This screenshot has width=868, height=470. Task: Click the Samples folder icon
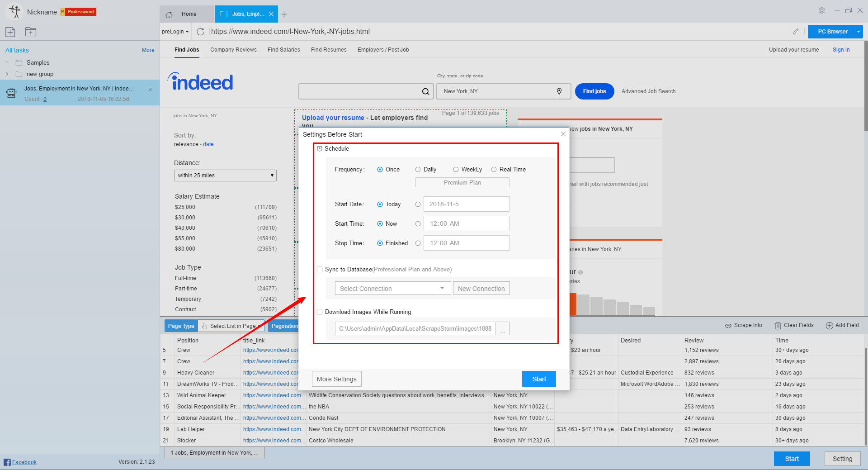click(19, 63)
